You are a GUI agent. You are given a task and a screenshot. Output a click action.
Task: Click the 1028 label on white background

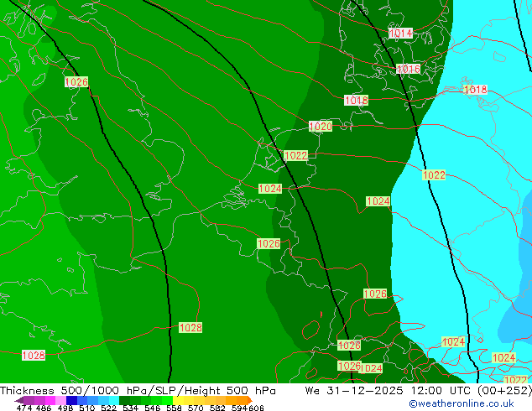[x=34, y=355]
